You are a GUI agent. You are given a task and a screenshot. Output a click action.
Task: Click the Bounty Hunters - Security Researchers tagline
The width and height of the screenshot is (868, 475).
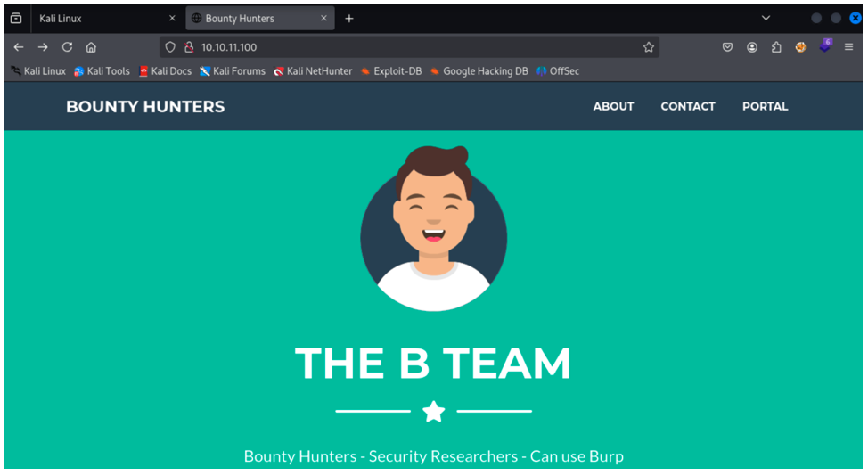pos(433,456)
